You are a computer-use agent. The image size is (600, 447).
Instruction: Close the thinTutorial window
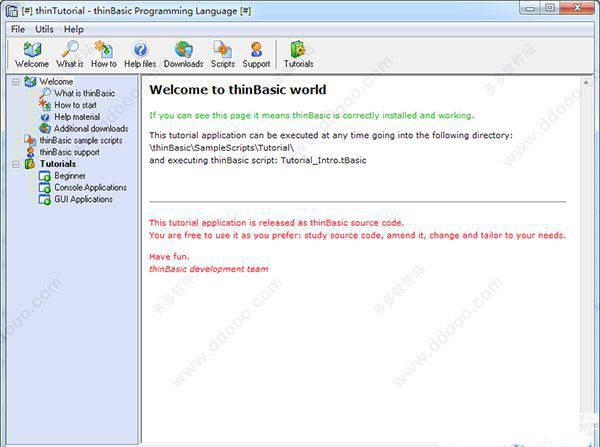(577, 8)
